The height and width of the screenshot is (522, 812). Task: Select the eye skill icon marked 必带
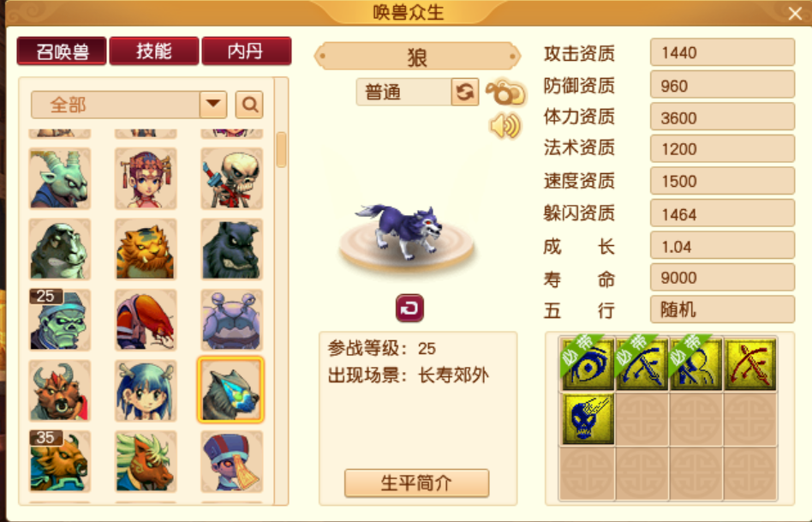(x=588, y=364)
